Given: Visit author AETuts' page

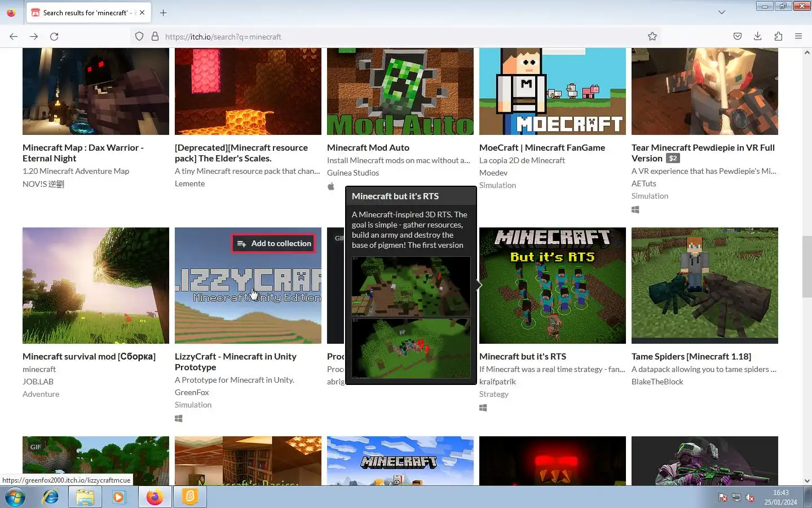Looking at the screenshot, I should pos(644,183).
